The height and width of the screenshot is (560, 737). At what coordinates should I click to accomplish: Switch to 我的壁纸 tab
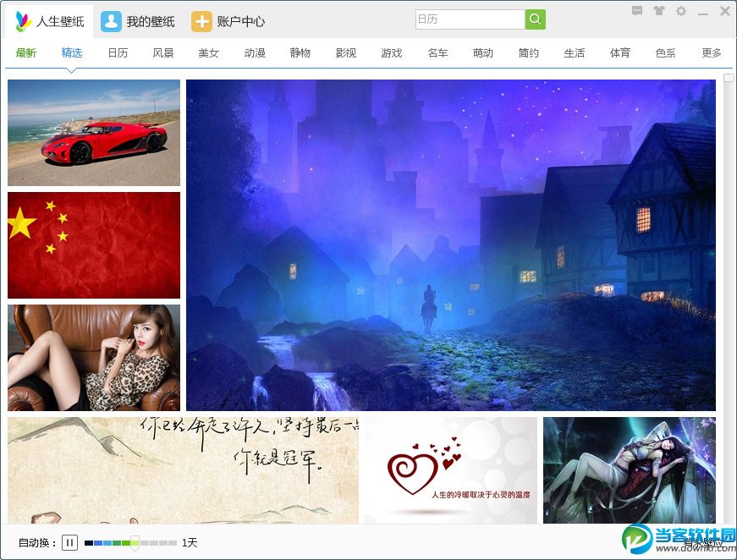[x=138, y=21]
